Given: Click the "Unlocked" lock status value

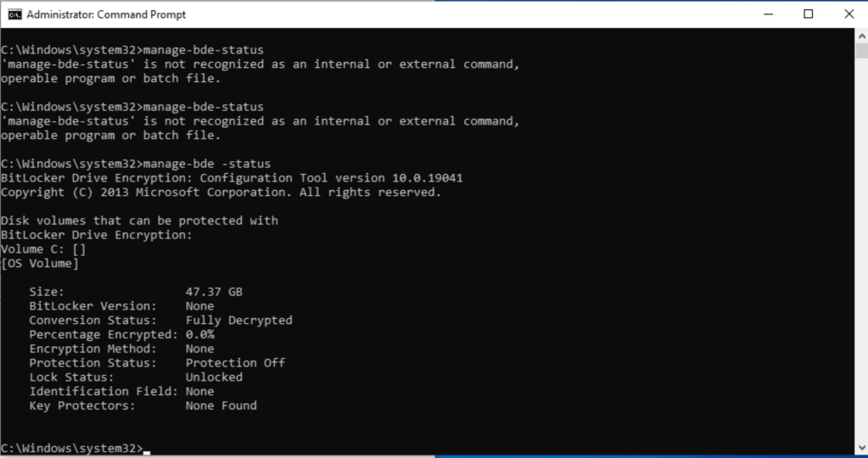Looking at the screenshot, I should [214, 377].
